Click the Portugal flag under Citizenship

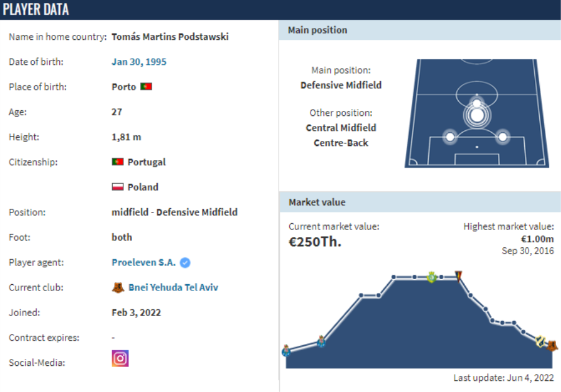(x=118, y=161)
